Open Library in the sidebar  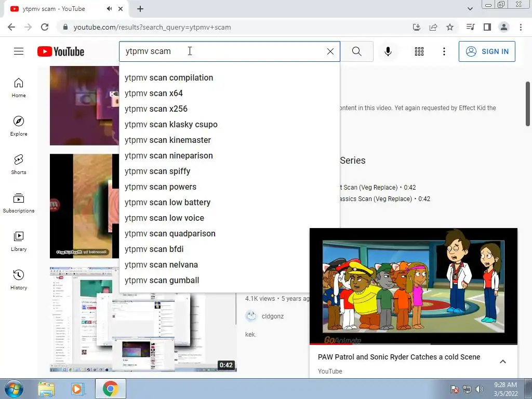click(x=19, y=241)
